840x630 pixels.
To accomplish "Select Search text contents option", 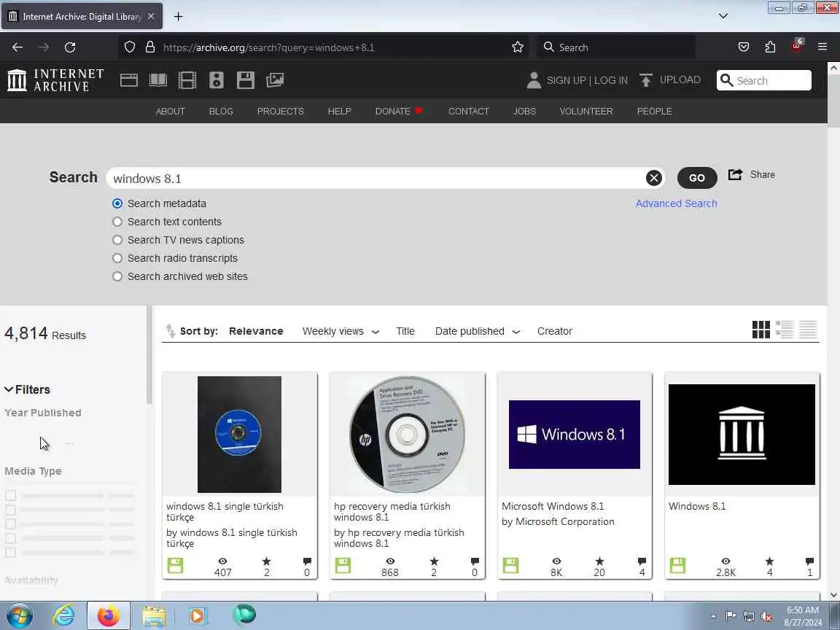I will [x=117, y=222].
